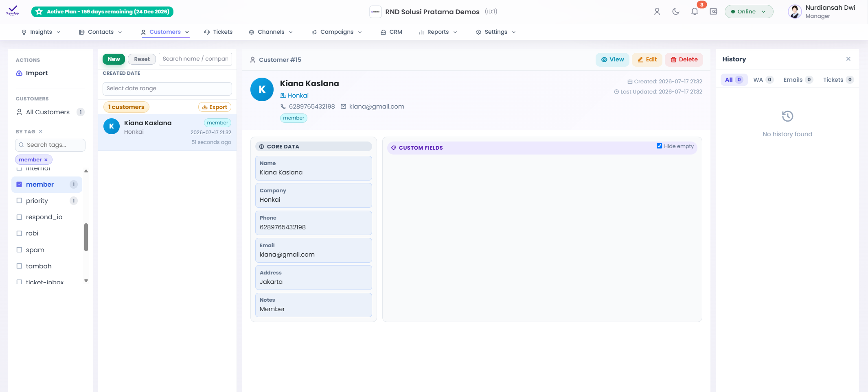
Task: Close the History panel
Action: click(x=848, y=59)
